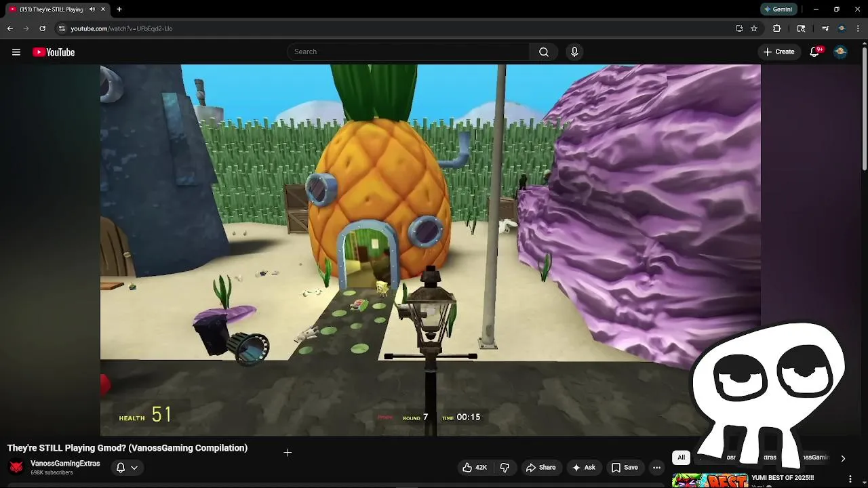View site information icon in address bar
Screen dimensions: 868x488
(x=62, y=28)
